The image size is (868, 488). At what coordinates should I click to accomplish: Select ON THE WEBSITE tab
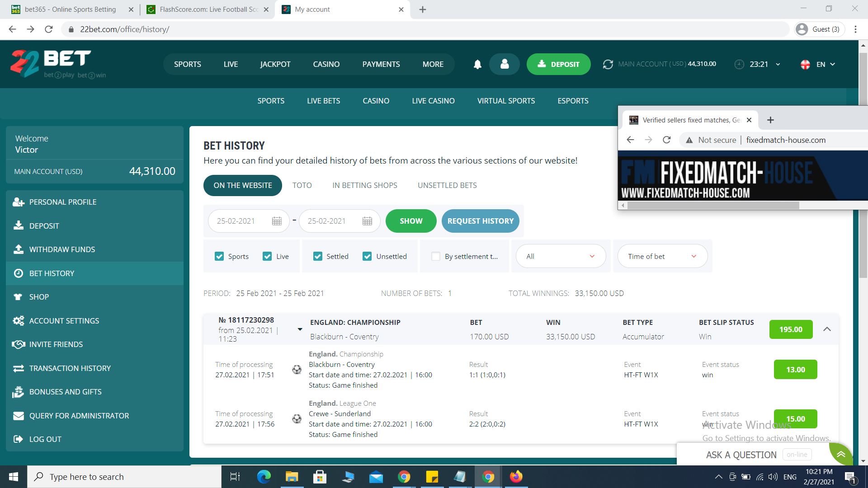click(x=243, y=185)
